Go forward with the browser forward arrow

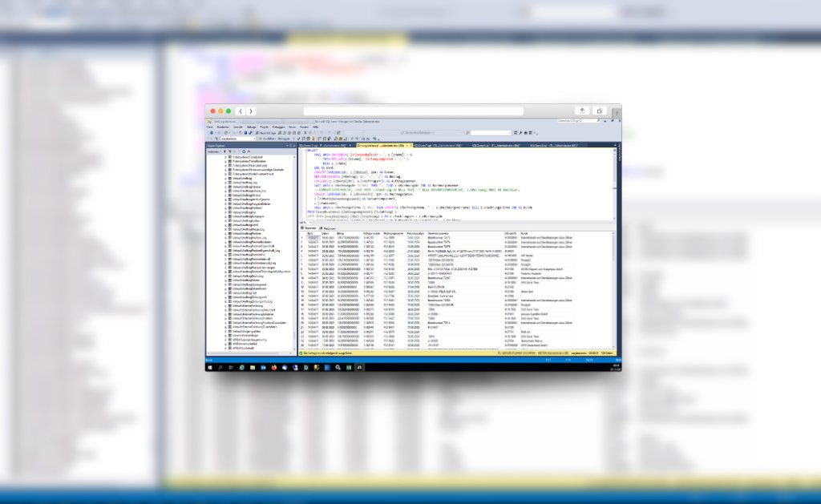251,111
